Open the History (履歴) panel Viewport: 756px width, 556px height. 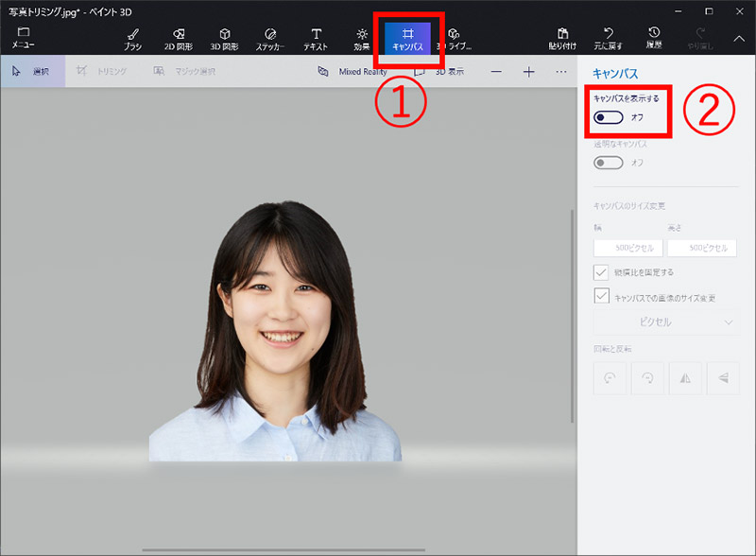point(654,38)
